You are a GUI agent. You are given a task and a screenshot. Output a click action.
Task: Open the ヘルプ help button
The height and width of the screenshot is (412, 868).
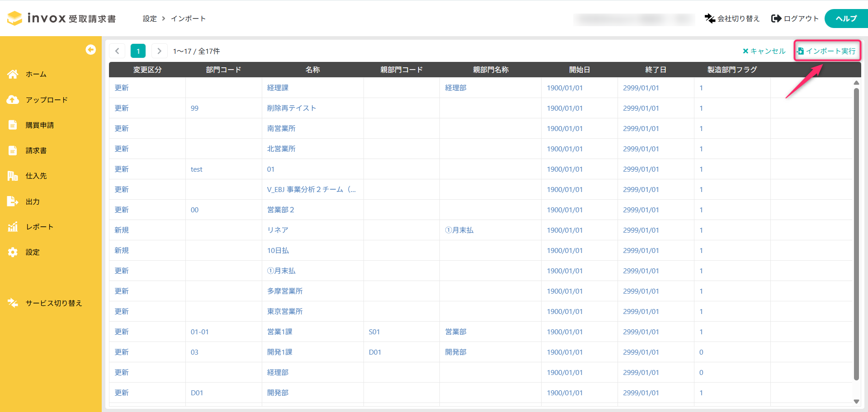(x=846, y=19)
